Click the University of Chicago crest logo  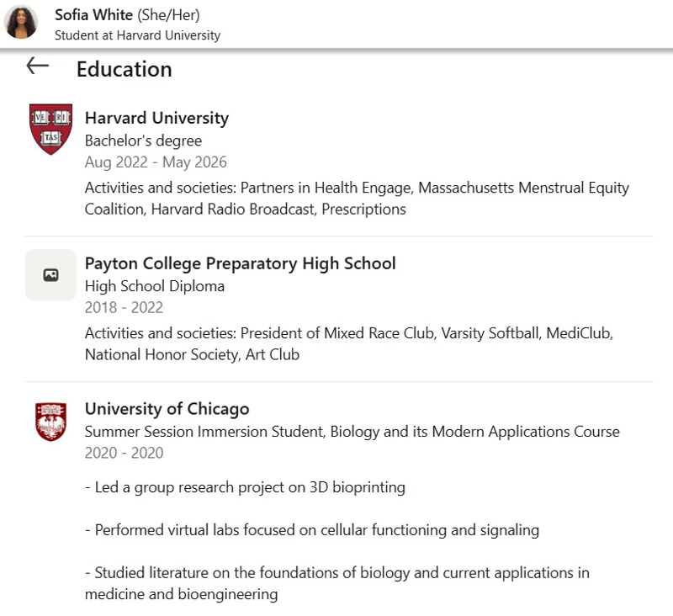50,422
